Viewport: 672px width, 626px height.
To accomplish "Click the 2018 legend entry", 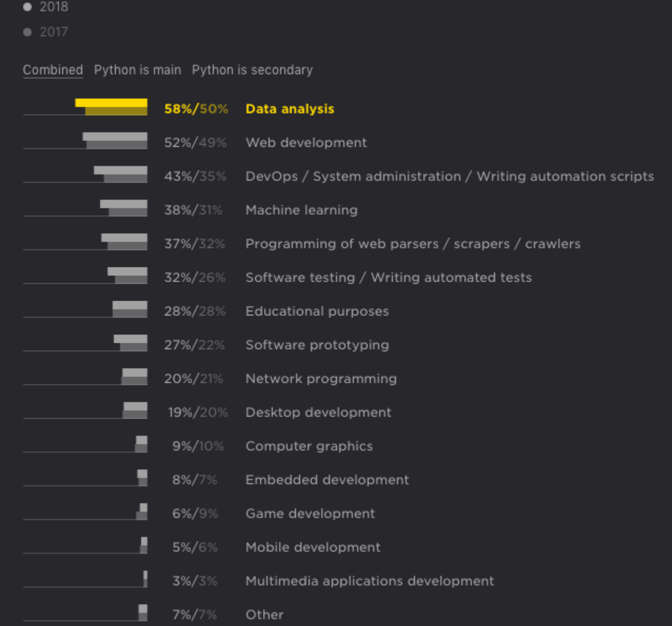I will (x=46, y=7).
